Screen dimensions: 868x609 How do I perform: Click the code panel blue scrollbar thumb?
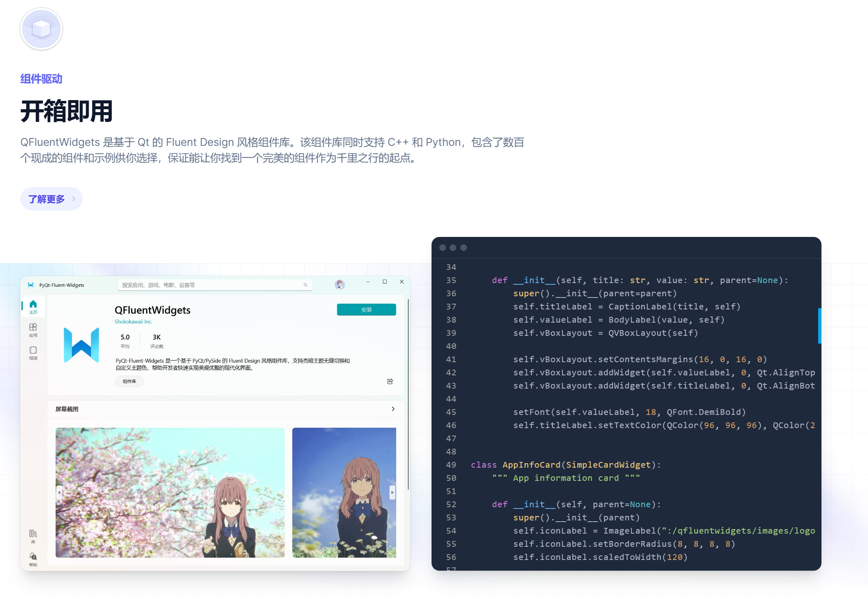click(x=819, y=326)
